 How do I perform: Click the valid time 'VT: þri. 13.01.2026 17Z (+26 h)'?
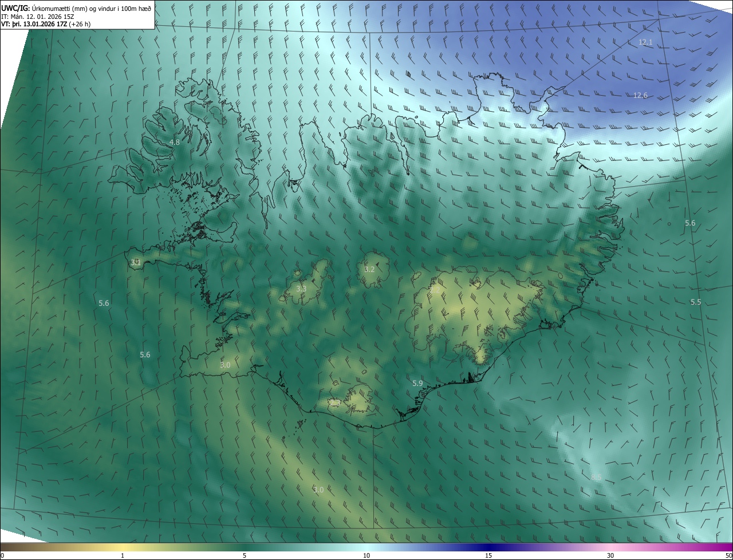(45, 24)
